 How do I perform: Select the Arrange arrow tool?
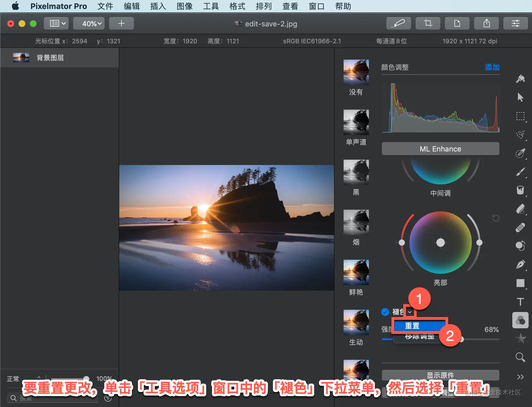click(520, 97)
